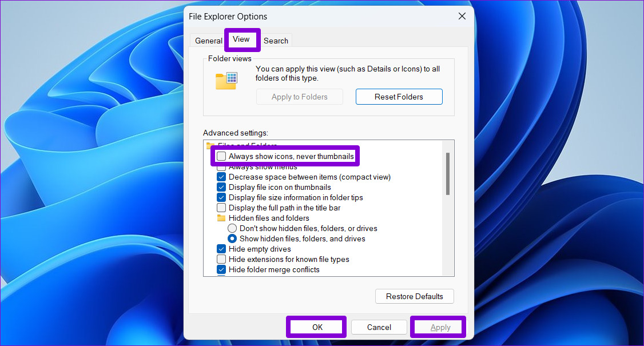644x346 pixels.
Task: Click the Advanced settings scrollbar thumb
Action: tap(448, 174)
